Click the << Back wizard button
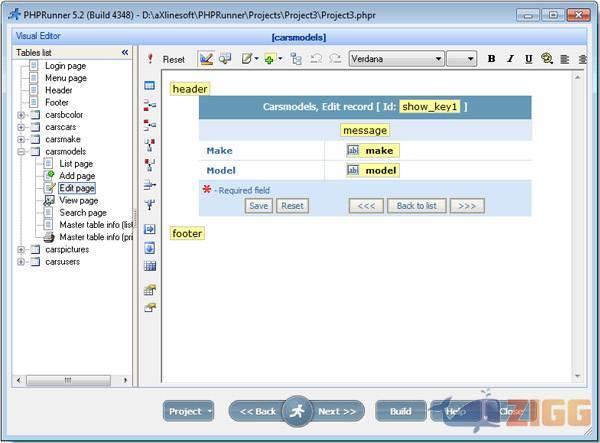Image resolution: width=600 pixels, height=443 pixels. tap(256, 411)
